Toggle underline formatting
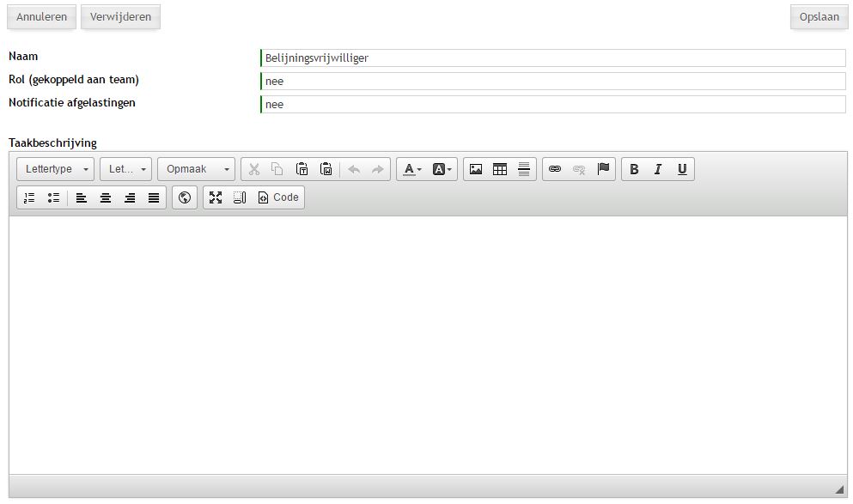The image size is (853, 504). click(x=682, y=169)
